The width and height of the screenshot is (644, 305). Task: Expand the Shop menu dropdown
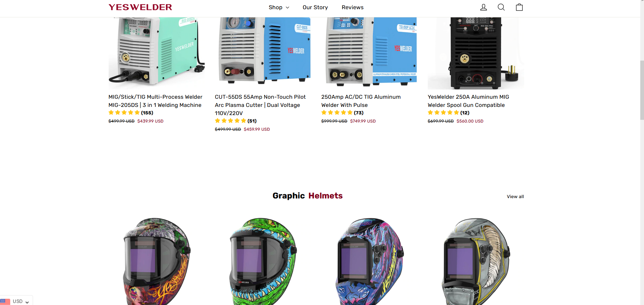279,7
